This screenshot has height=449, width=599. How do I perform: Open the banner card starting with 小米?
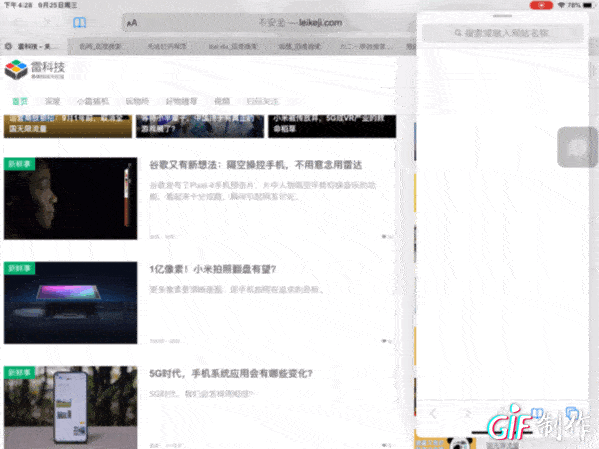click(x=332, y=126)
